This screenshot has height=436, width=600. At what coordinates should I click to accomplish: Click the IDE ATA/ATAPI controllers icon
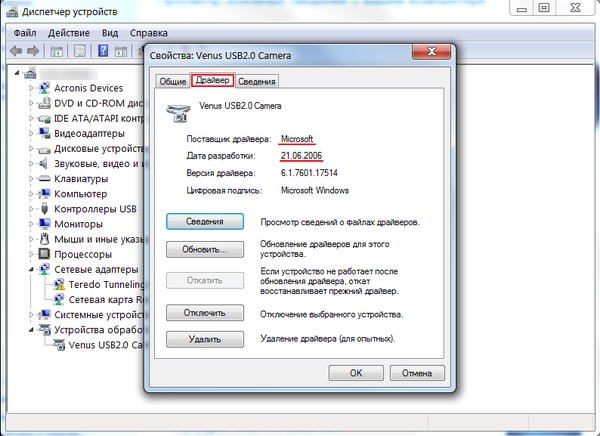(44, 119)
